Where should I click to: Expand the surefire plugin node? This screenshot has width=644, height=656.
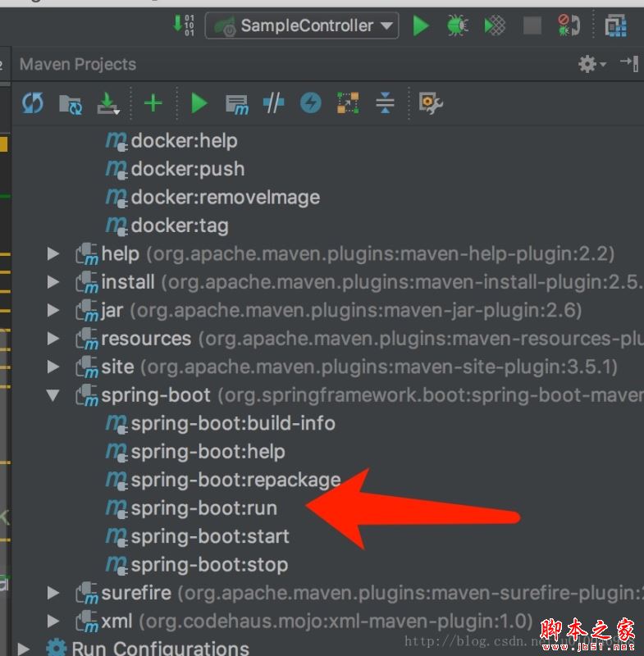click(53, 592)
